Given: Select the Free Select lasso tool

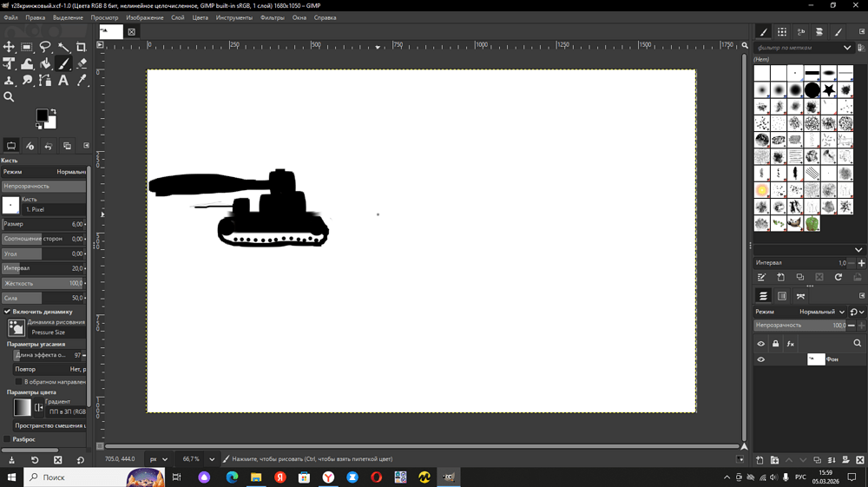Looking at the screenshot, I should tap(45, 47).
